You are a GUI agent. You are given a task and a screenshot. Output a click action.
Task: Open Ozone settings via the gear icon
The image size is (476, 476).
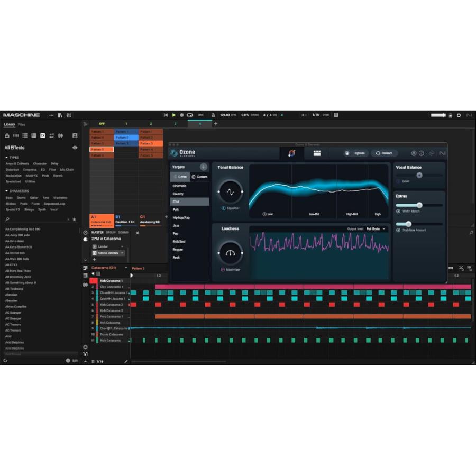pyautogui.click(x=414, y=153)
